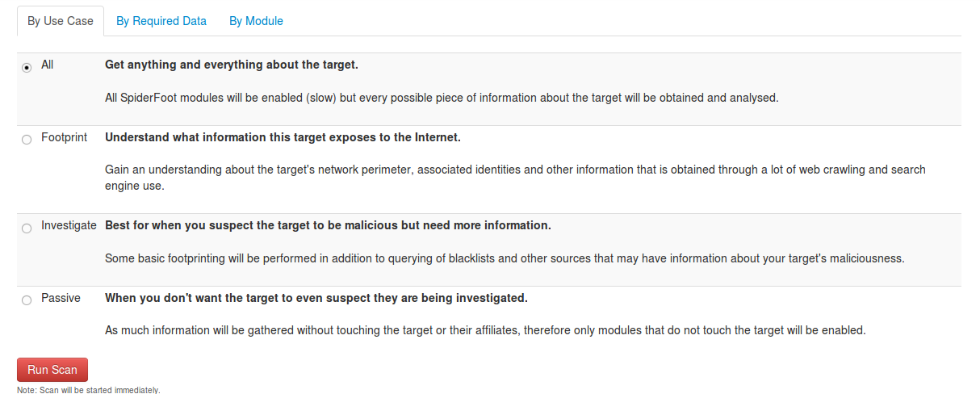Click the "Get anything and everything" heading
The image size is (980, 394).
(232, 65)
